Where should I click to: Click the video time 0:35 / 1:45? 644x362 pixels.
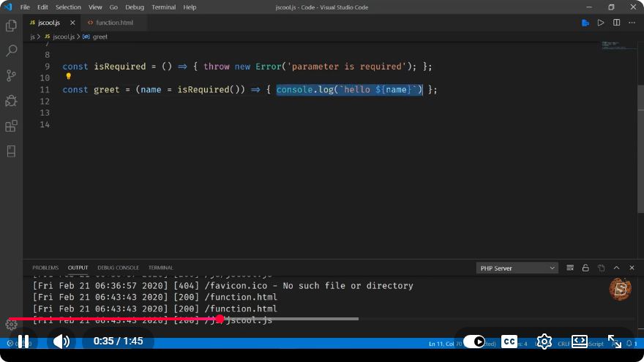pos(119,341)
